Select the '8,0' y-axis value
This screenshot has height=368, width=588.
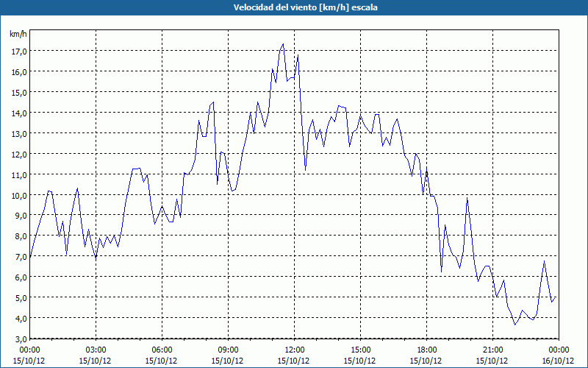(21, 236)
